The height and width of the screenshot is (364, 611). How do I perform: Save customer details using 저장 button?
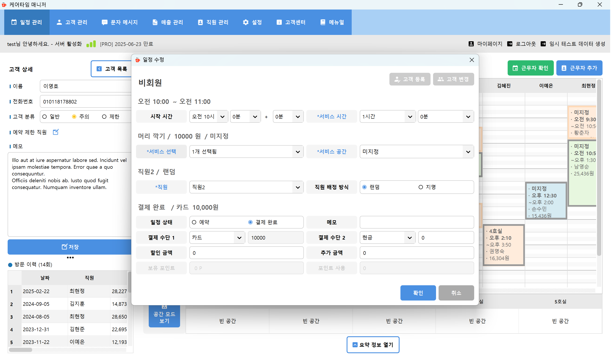pos(70,247)
